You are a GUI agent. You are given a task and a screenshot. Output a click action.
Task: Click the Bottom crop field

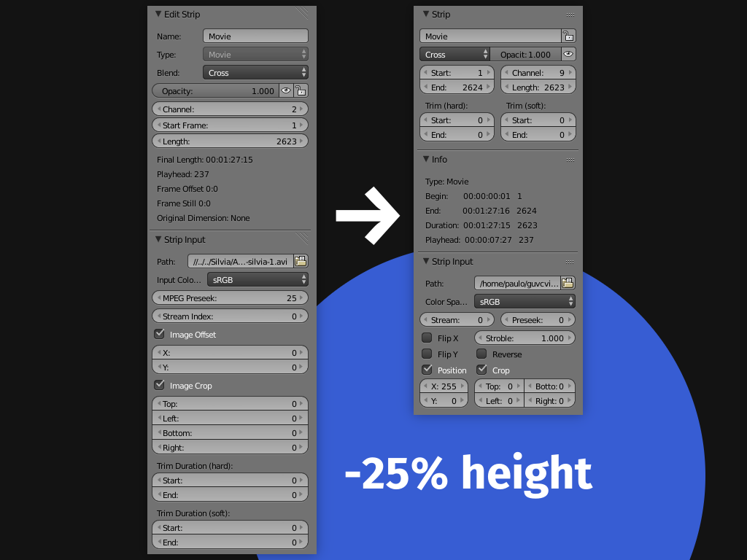pos(230,433)
